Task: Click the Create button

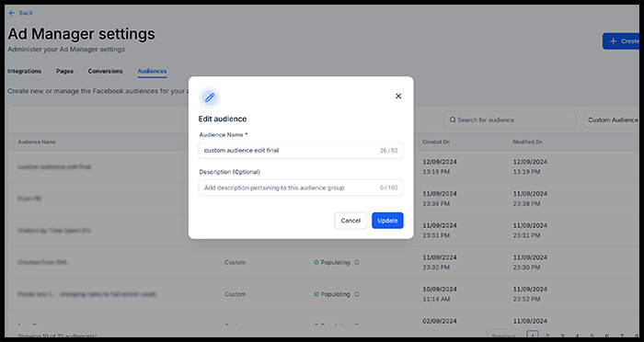Action: 621,41
